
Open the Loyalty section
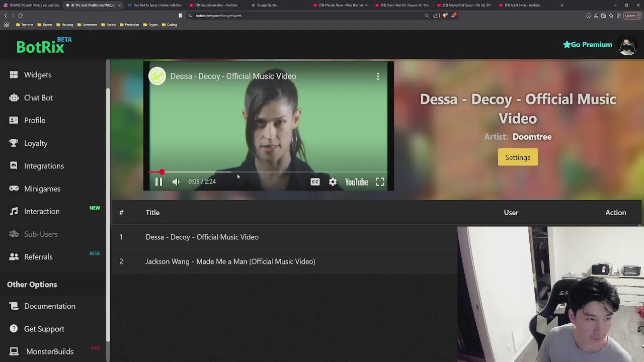pos(28,143)
